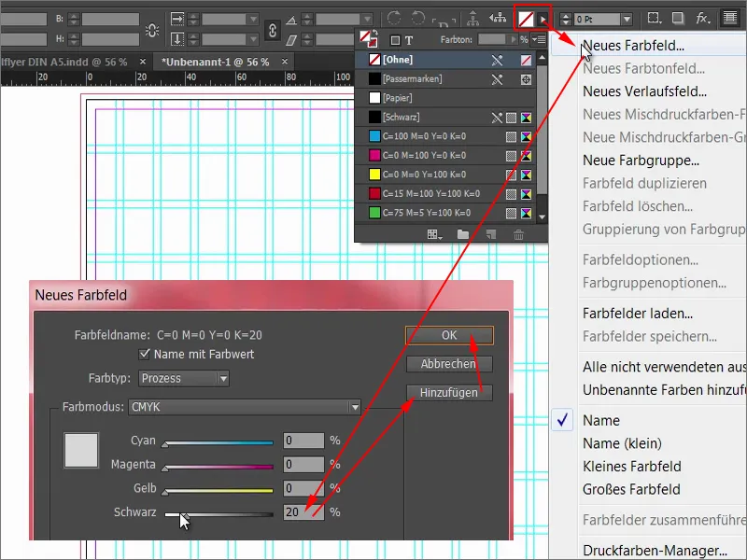Click scroll up arrow in swatches list
Viewport: 747px width, 560px height.
tap(542, 58)
